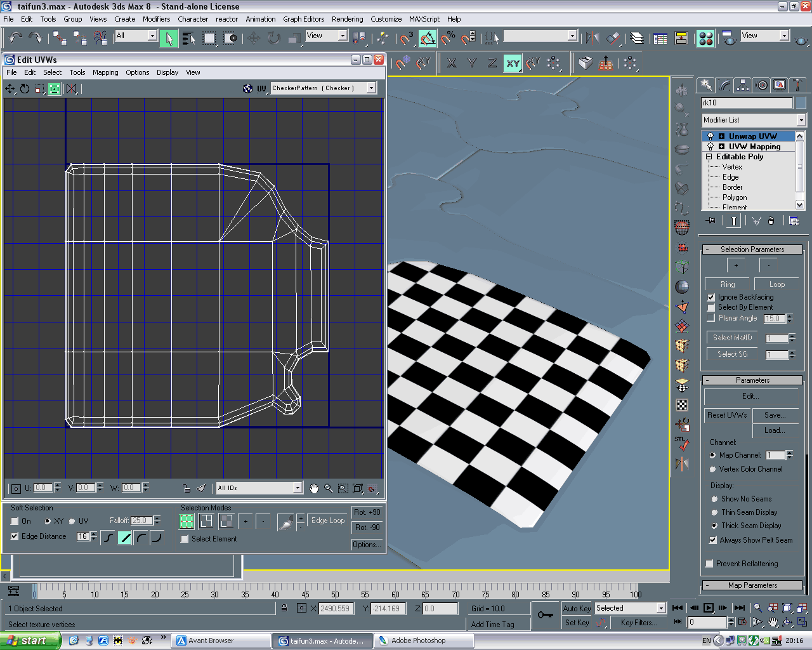Uncheck the Ignore Backfacing checkbox
812x650 pixels.
[x=711, y=297]
